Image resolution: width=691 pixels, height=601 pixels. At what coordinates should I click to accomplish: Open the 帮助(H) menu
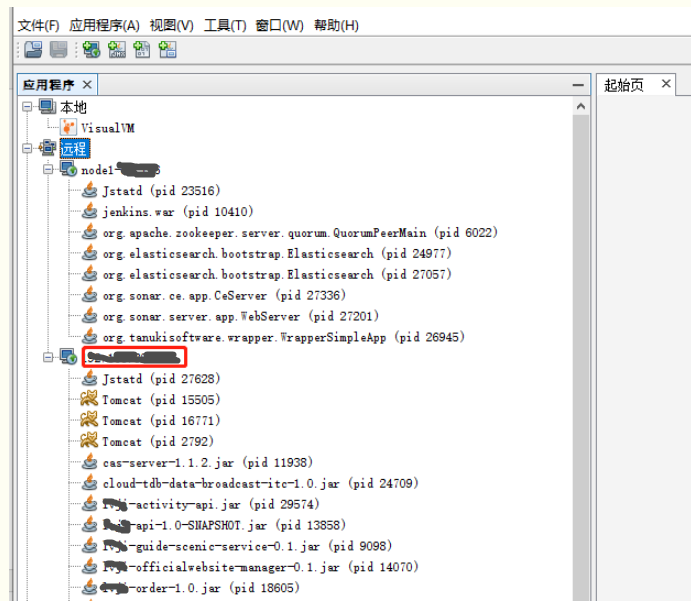click(336, 26)
